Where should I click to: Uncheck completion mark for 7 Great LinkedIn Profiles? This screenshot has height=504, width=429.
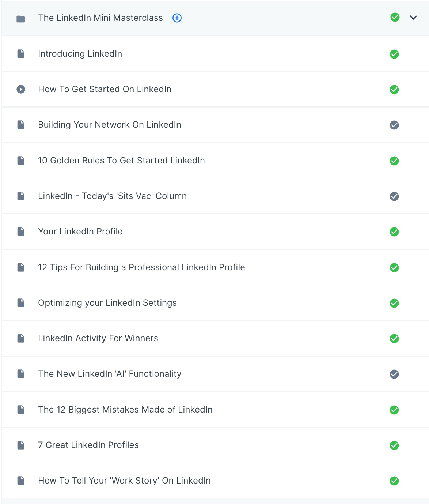pos(394,445)
